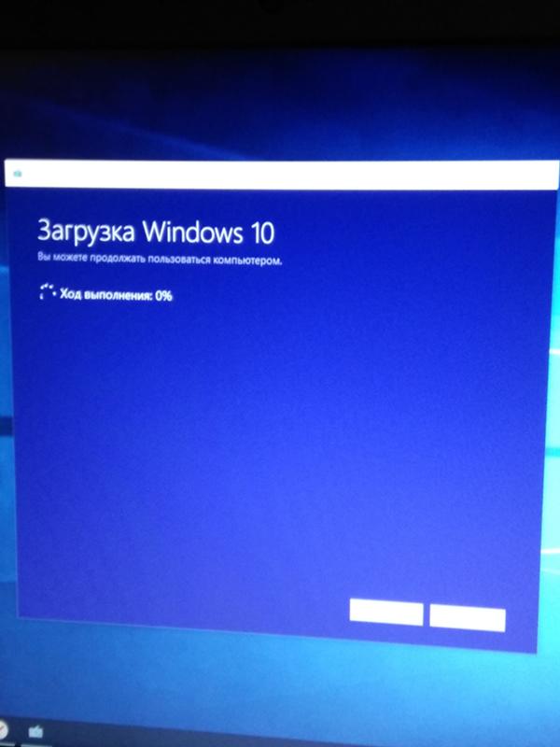The image size is (560, 747).
Task: Click the left blank white dialog button
Action: 386,613
